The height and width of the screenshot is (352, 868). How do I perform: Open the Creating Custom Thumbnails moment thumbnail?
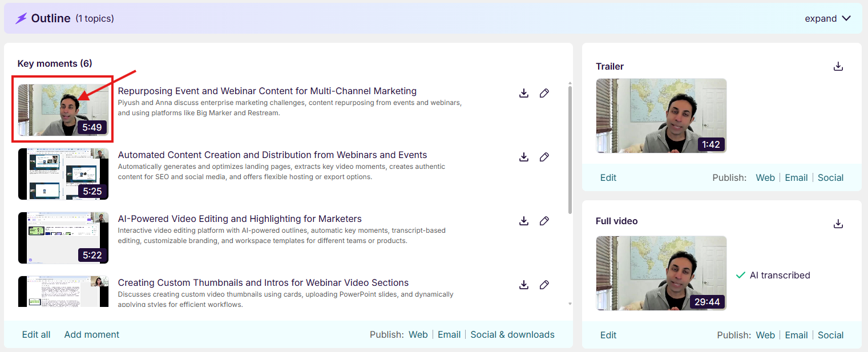[x=63, y=292]
